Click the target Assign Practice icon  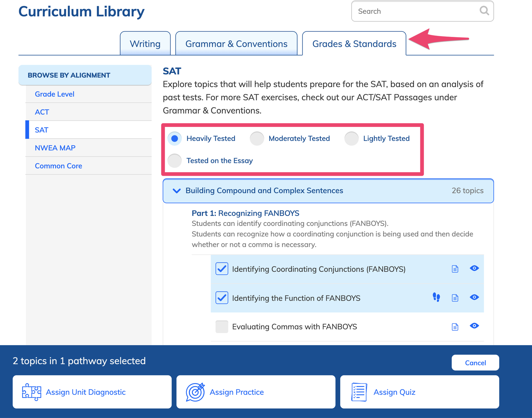coord(195,392)
